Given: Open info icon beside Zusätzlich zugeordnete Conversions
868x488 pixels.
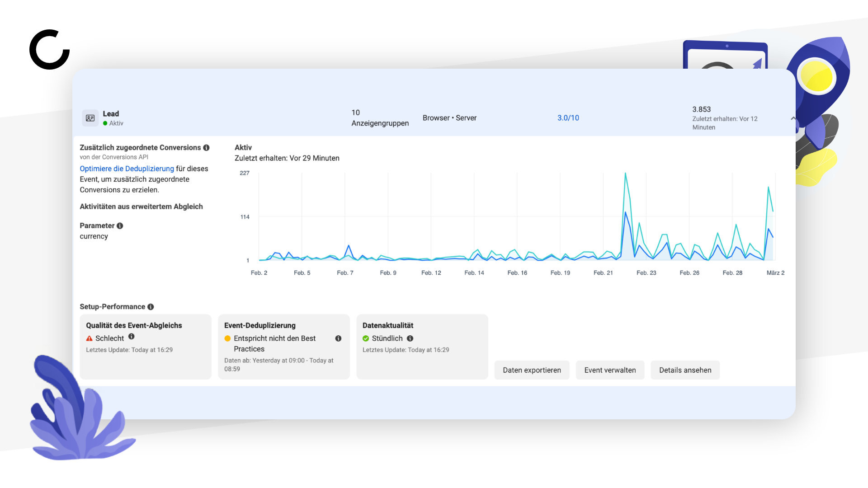Looking at the screenshot, I should click(x=206, y=148).
